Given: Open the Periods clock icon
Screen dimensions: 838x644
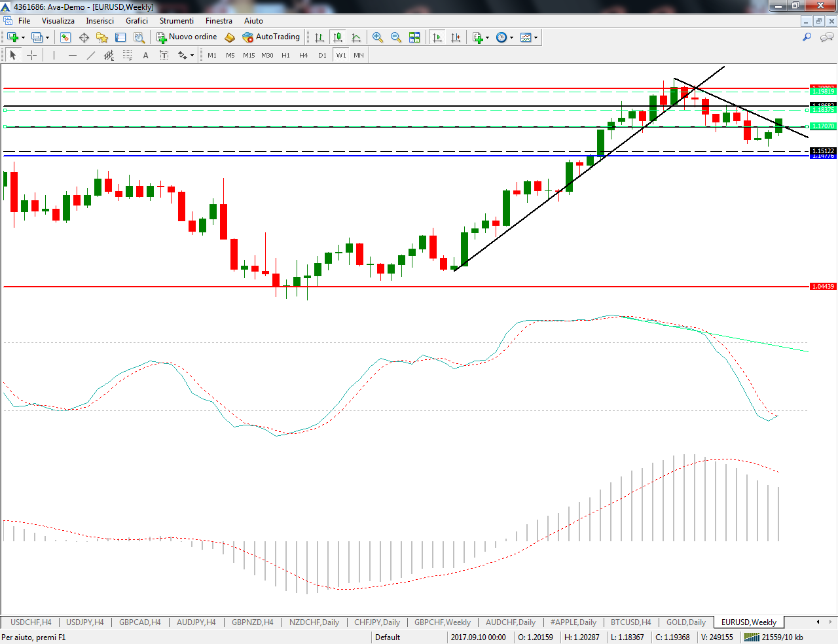Looking at the screenshot, I should pyautogui.click(x=501, y=37).
